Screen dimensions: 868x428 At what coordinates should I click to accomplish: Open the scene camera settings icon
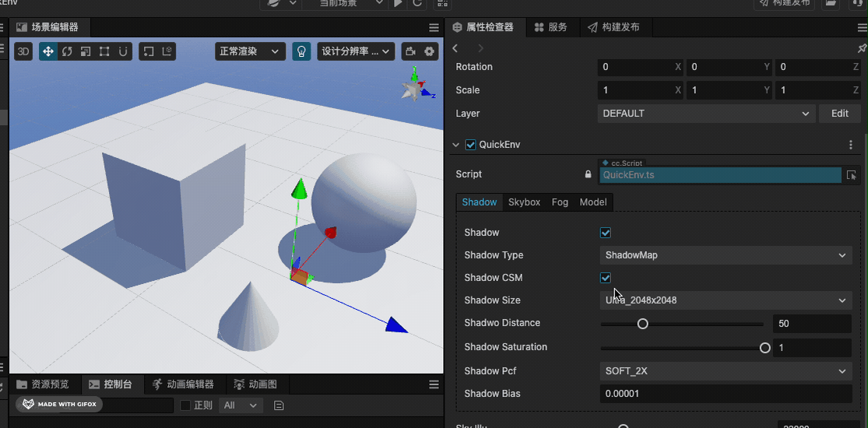click(411, 51)
